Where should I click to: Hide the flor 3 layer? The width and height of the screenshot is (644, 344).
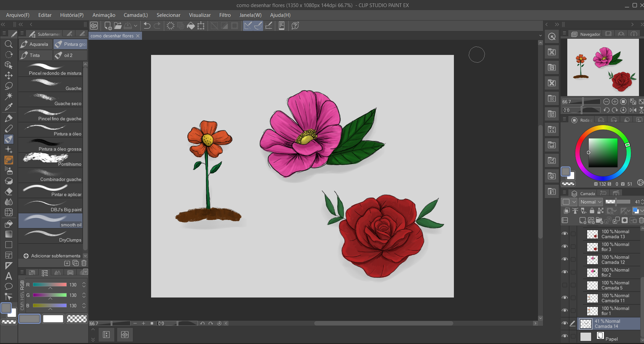click(565, 247)
